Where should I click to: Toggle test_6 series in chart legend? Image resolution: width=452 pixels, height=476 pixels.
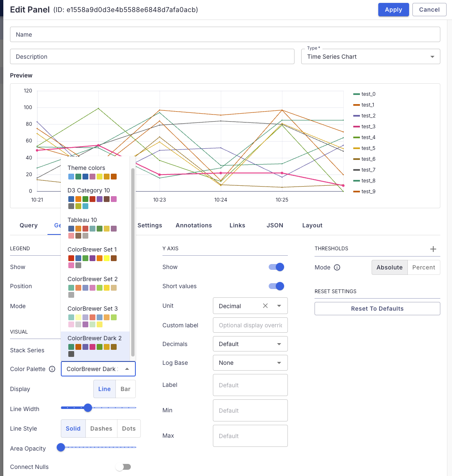click(x=365, y=159)
